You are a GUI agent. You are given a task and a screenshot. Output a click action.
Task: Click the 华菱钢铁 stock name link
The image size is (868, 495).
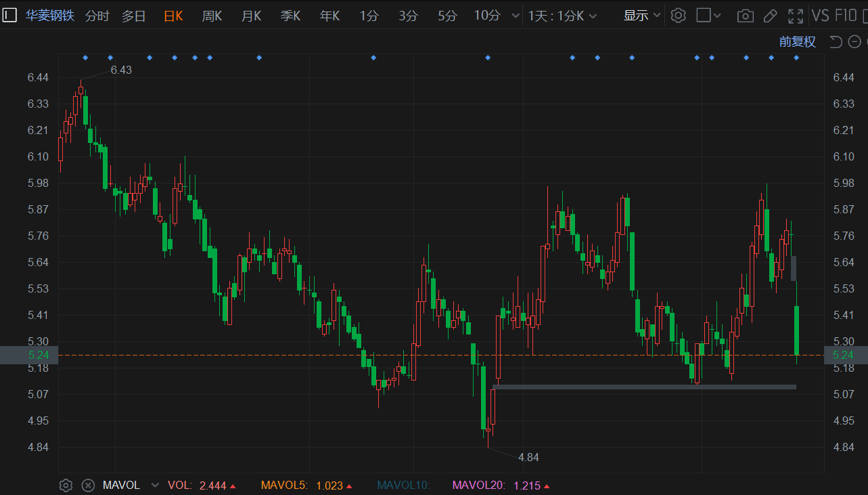point(50,16)
